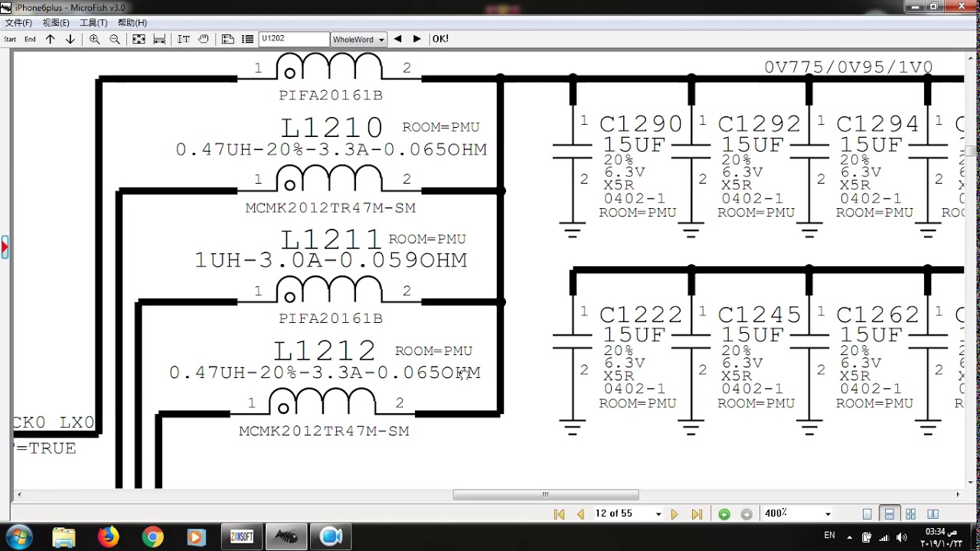Toggle the bookmarks panel icon
This screenshot has width=980, height=551.
pyautogui.click(x=227, y=39)
